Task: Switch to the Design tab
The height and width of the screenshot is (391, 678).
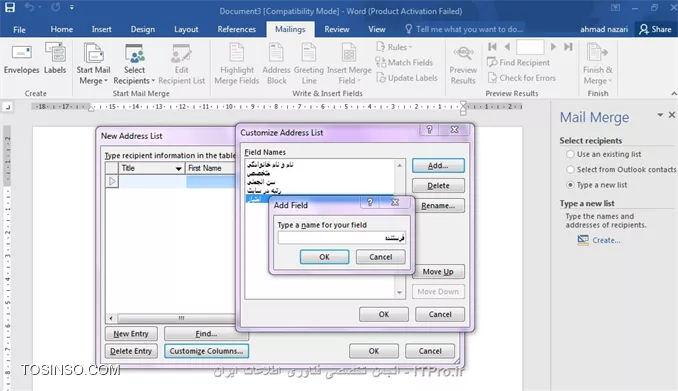Action: 143,29
